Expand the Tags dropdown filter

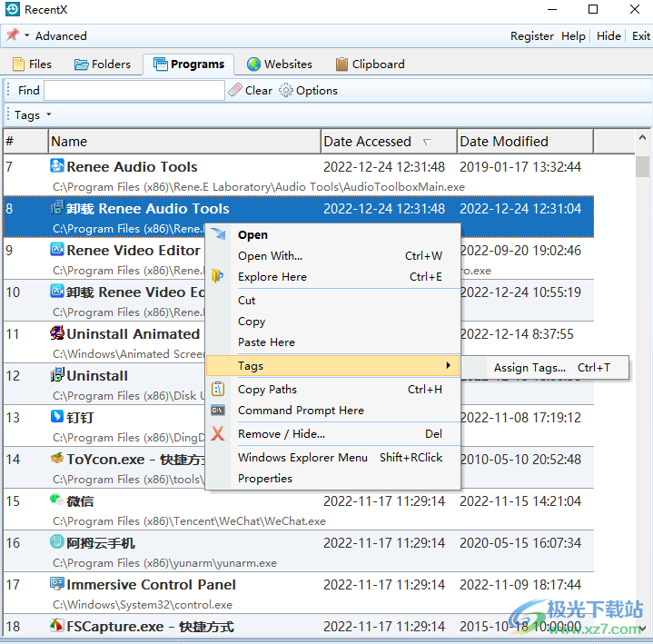coord(33,115)
